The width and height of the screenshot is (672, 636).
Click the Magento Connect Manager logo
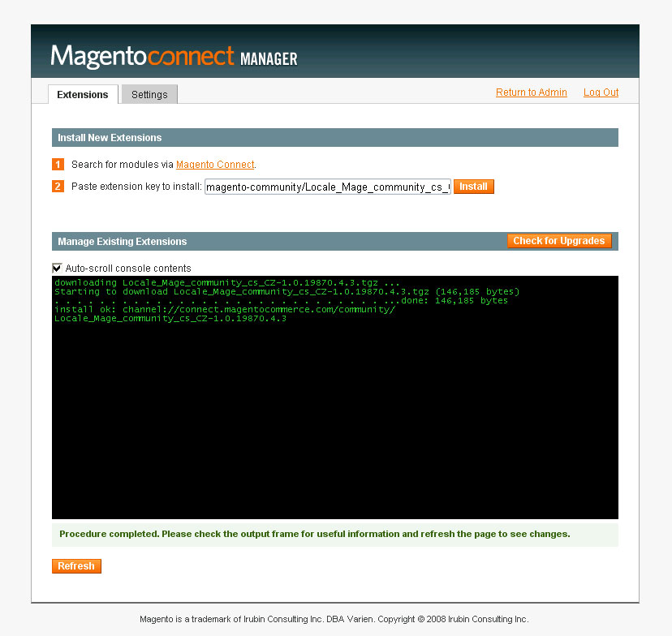[x=174, y=57]
